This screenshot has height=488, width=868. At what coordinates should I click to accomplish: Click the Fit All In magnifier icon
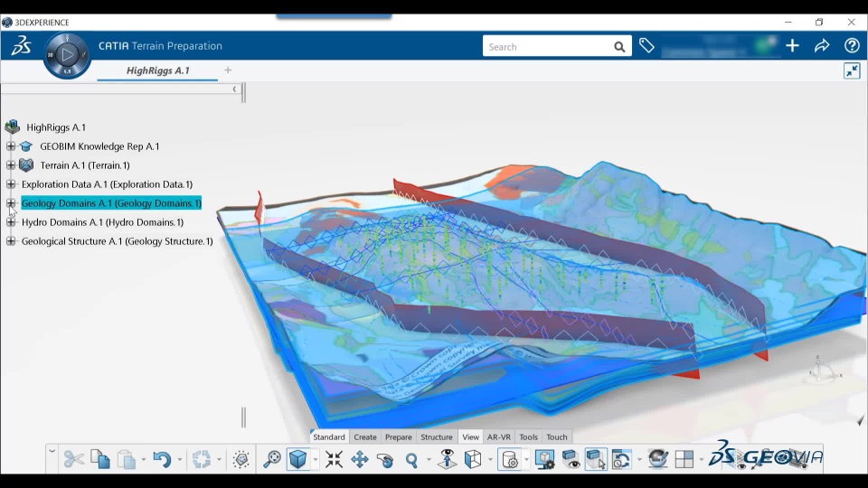click(272, 459)
